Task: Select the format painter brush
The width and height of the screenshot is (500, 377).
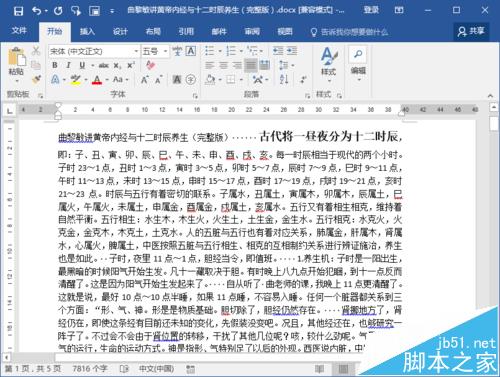Action: tap(36, 79)
